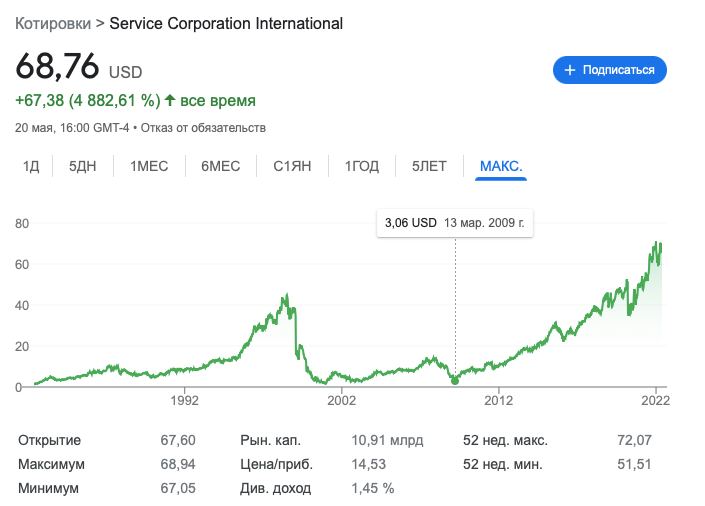Click the 2022 label on chart axis
705x506 pixels.
coord(655,401)
